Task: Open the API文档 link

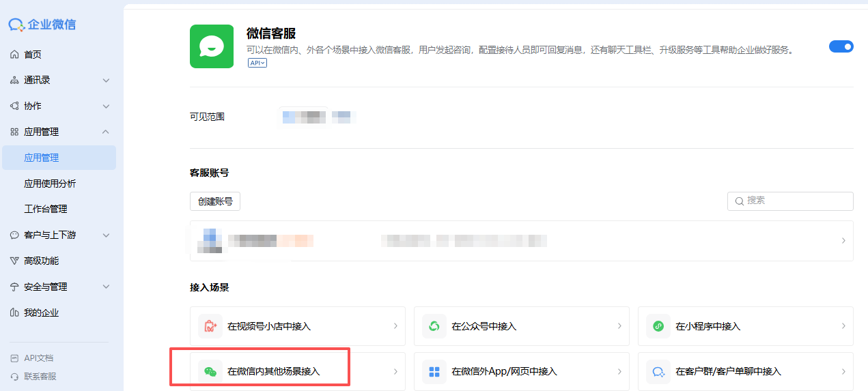Action: pyautogui.click(x=38, y=358)
